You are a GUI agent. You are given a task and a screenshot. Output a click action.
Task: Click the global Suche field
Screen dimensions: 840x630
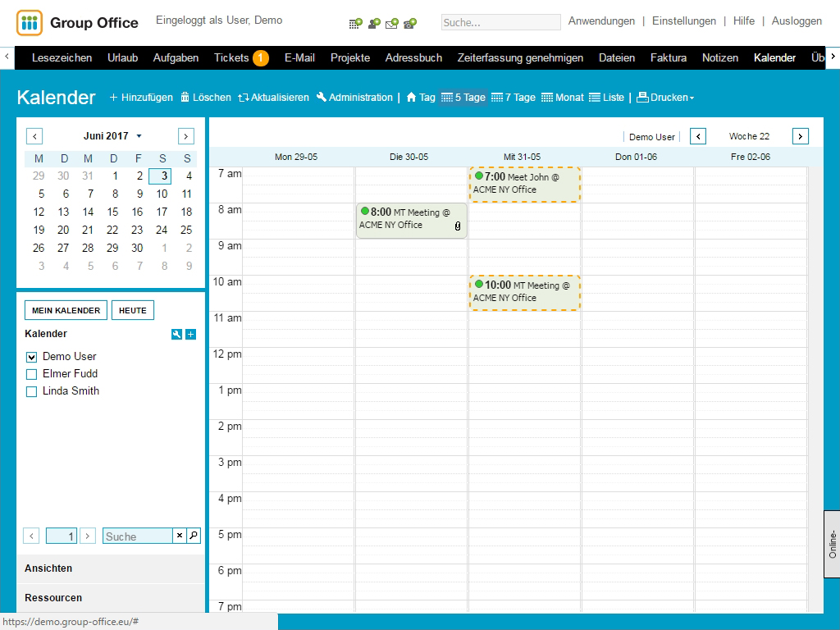point(500,23)
